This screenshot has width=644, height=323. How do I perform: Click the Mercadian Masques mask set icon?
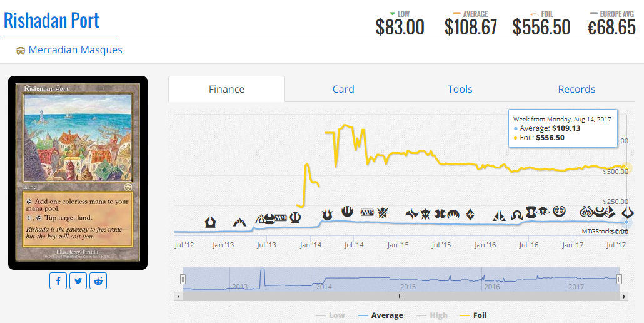pyautogui.click(x=21, y=51)
